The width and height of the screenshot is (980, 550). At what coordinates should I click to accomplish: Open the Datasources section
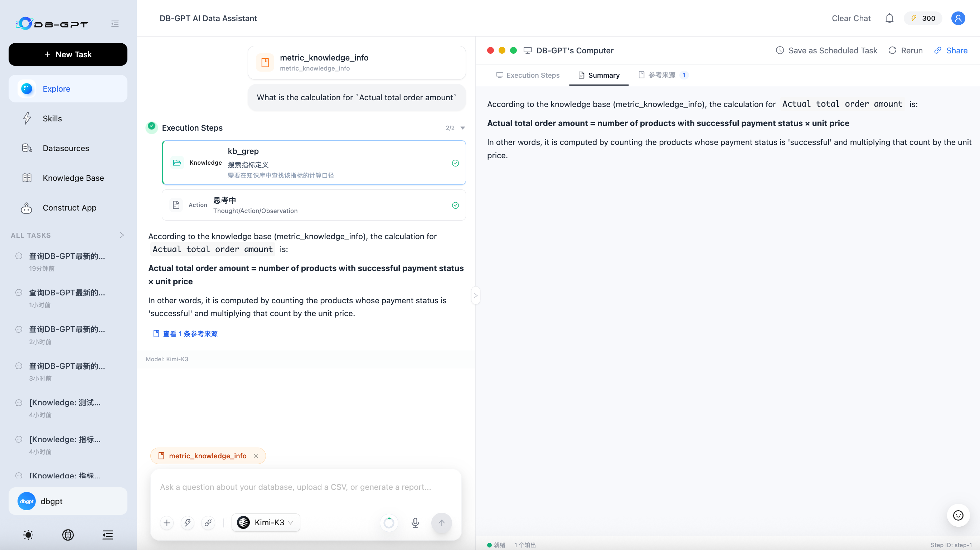(68, 148)
